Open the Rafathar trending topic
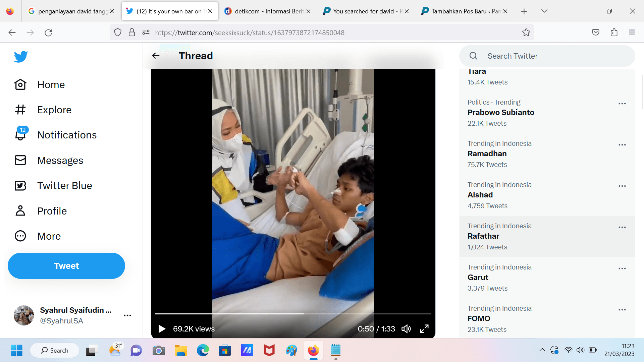 [x=547, y=236]
